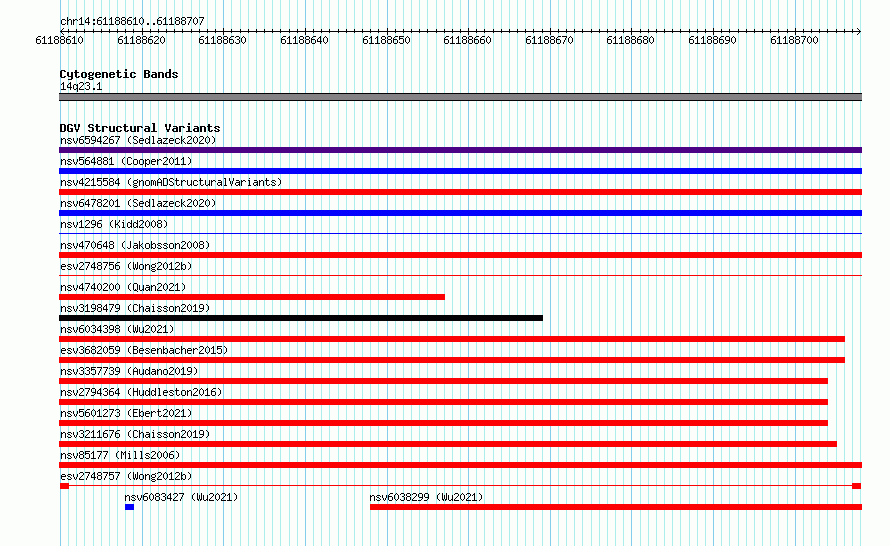Select the nsv470648 red variant bar
Viewport: 890px width, 546px height.
point(460,255)
